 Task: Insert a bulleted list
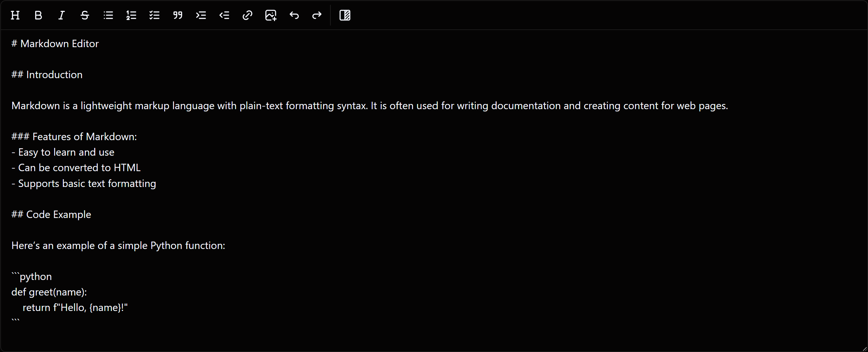click(x=108, y=15)
